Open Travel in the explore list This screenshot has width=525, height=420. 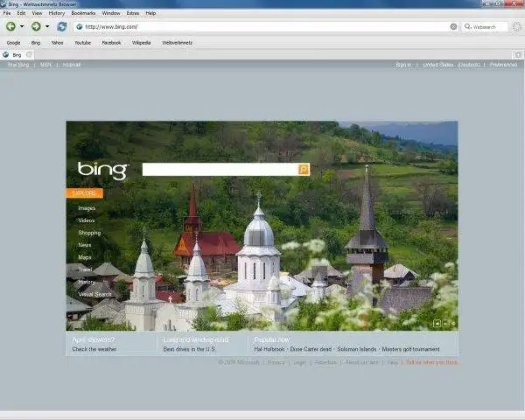[86, 269]
